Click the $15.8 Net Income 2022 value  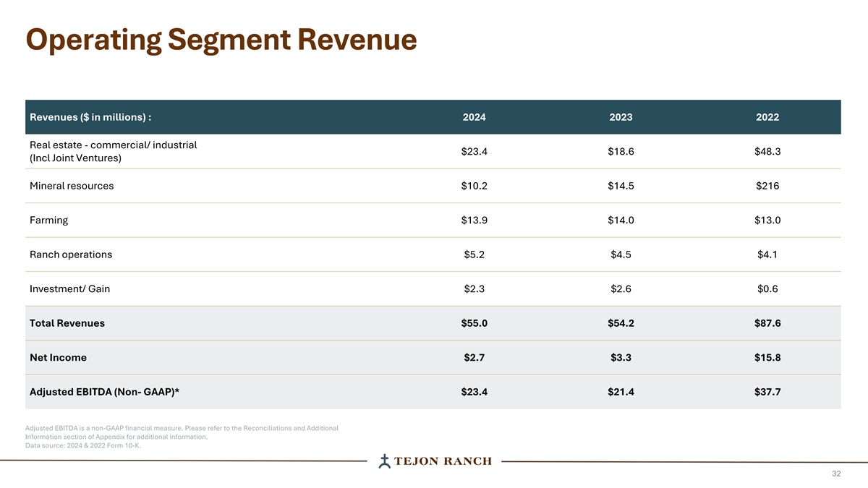767,357
